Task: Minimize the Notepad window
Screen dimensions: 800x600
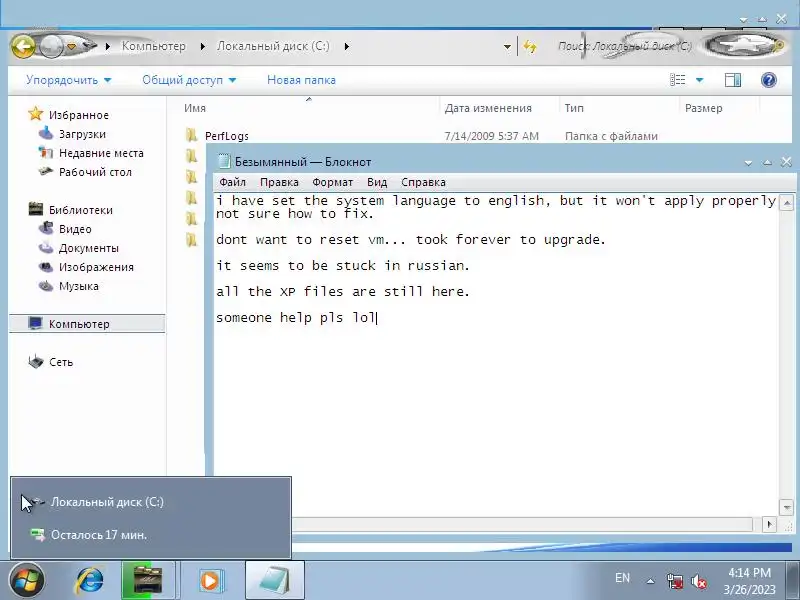Action: pyautogui.click(x=748, y=162)
